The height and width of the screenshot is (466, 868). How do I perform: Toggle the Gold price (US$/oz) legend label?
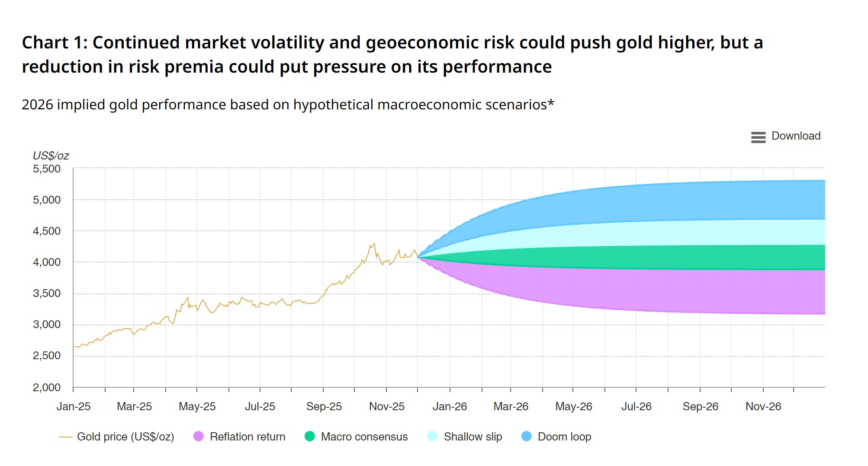(x=125, y=437)
